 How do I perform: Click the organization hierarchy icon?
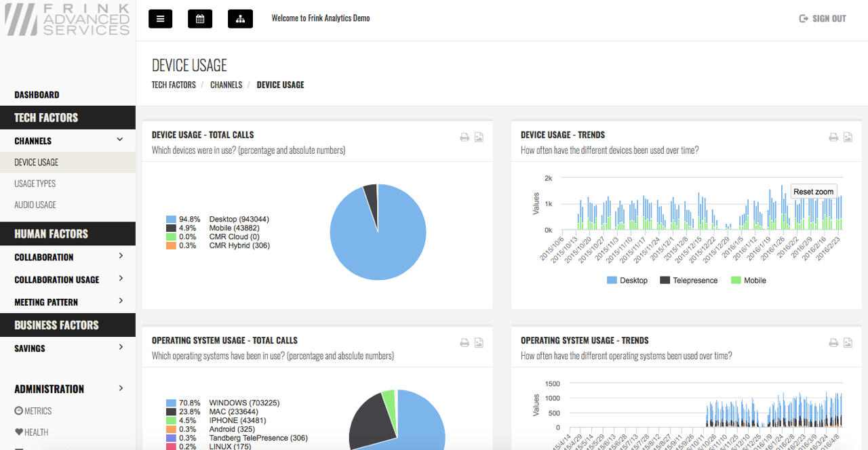pos(240,19)
